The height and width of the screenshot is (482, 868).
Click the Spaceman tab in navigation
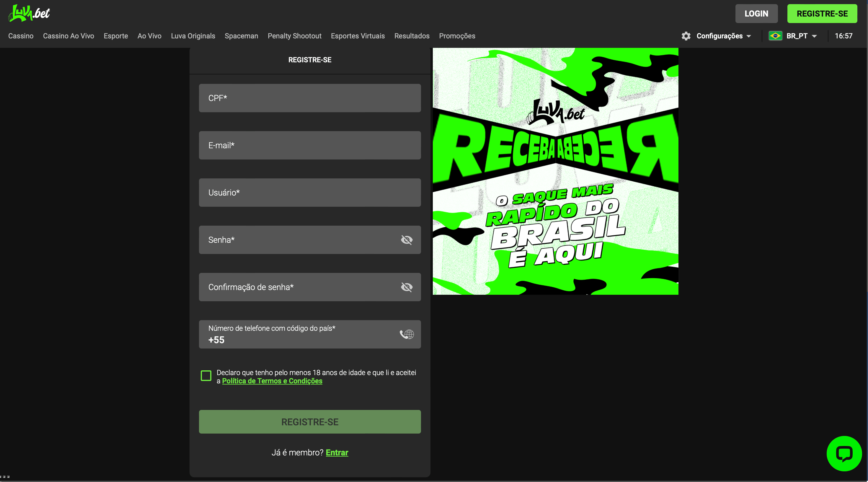242,36
